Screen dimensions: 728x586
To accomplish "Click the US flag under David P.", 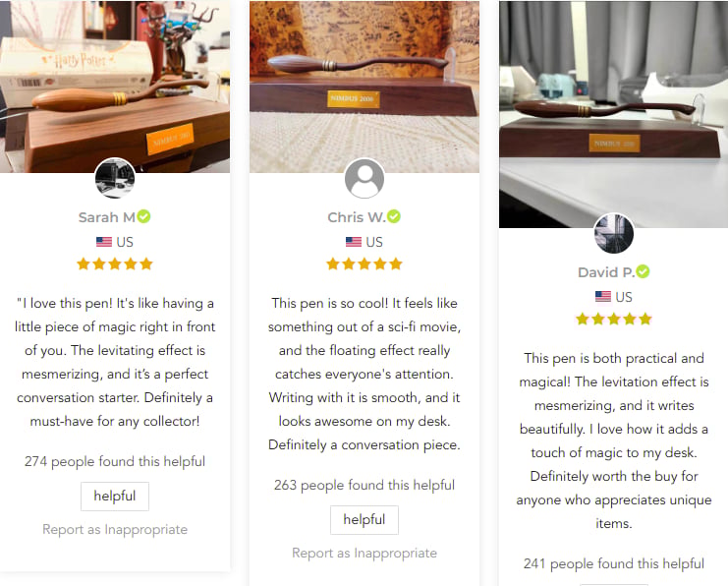I will click(603, 297).
